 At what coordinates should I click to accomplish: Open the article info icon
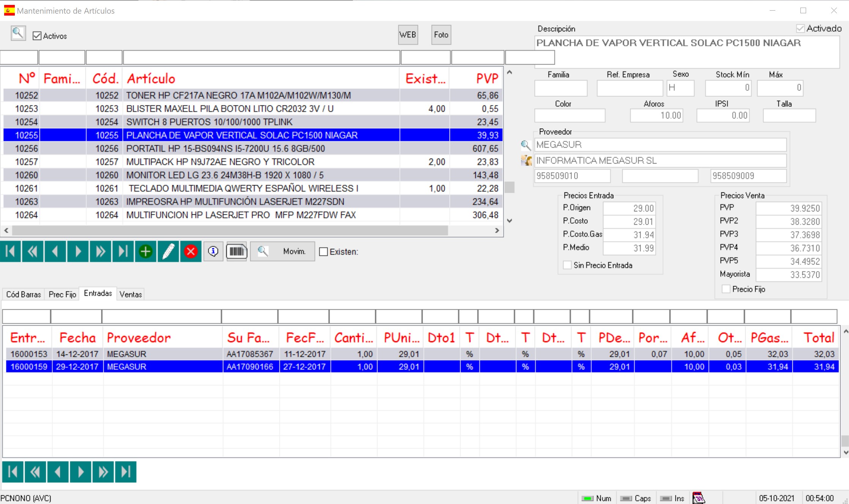click(x=213, y=251)
